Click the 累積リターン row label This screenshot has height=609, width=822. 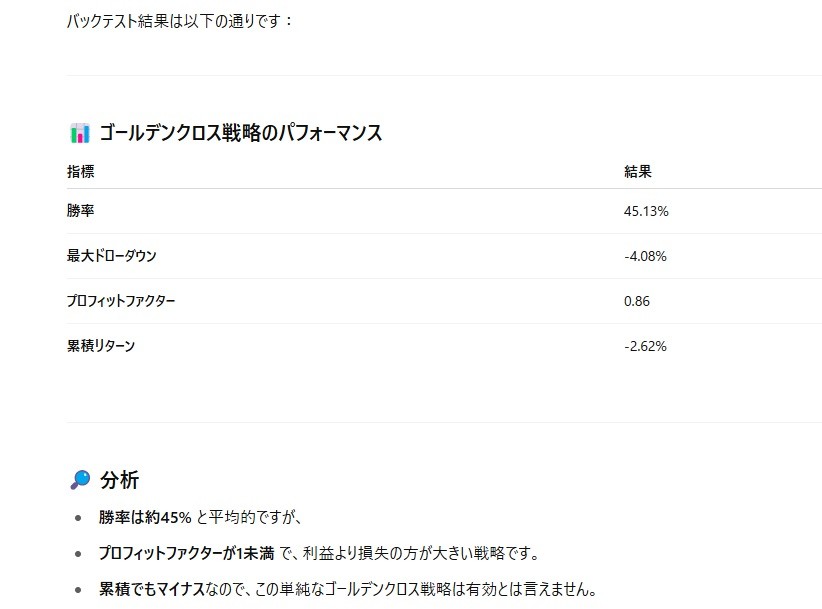[101, 346]
